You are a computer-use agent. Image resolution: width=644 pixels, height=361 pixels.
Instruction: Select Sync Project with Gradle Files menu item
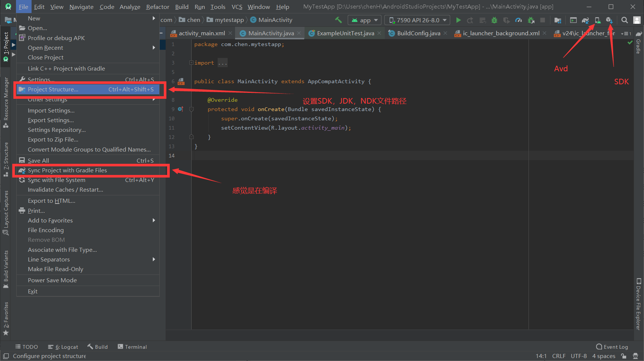tap(67, 170)
